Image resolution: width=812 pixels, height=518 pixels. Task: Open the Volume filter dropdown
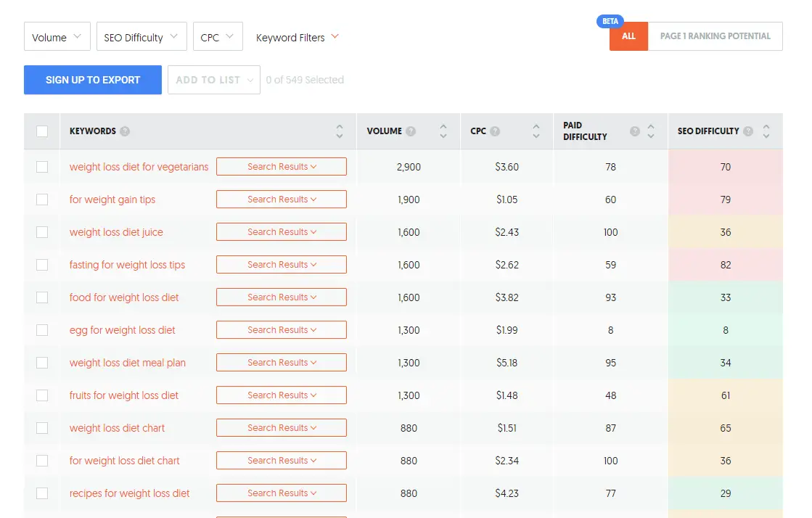click(57, 36)
